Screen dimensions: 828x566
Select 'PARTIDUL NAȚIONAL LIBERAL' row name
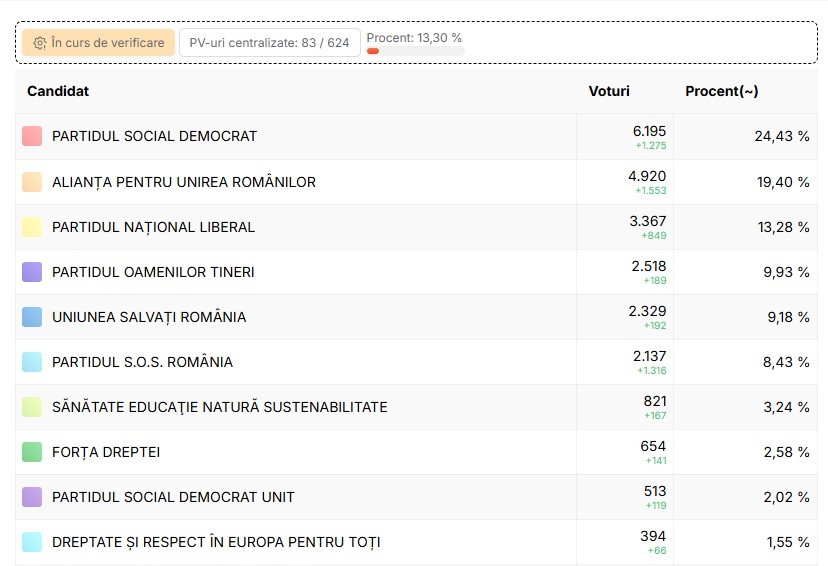pyautogui.click(x=153, y=227)
